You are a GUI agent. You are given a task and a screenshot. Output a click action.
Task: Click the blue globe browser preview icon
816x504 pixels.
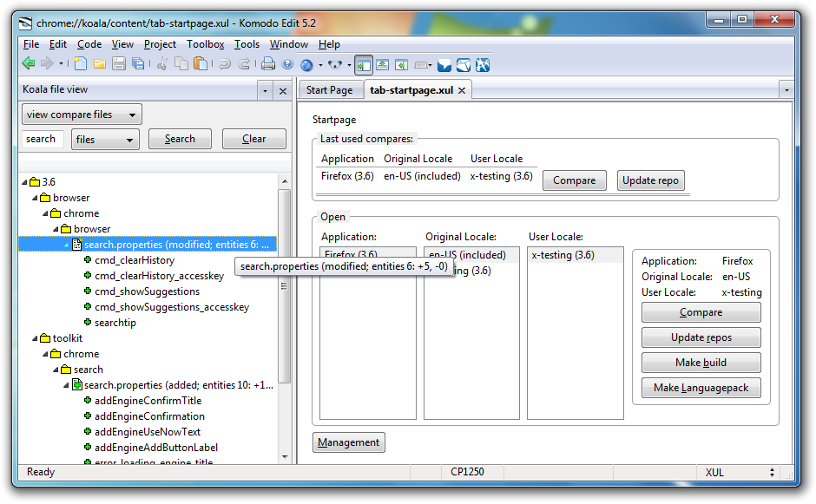click(x=307, y=64)
